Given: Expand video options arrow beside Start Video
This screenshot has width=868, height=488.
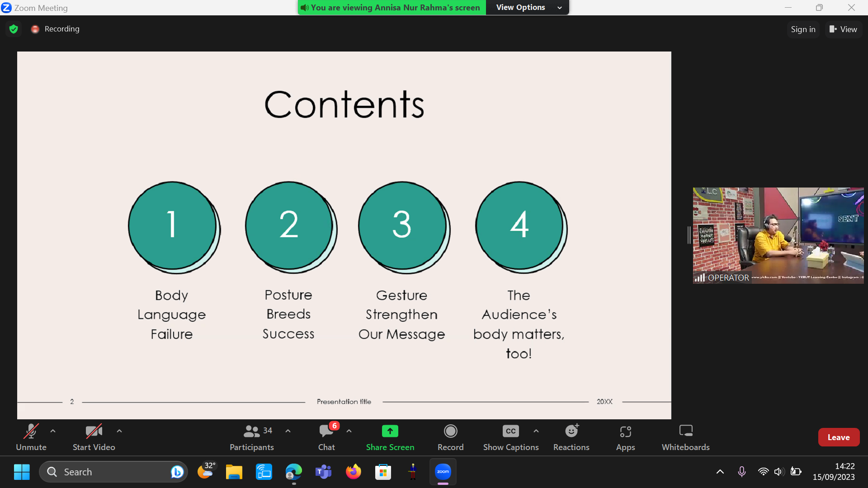Looking at the screenshot, I should pyautogui.click(x=119, y=431).
